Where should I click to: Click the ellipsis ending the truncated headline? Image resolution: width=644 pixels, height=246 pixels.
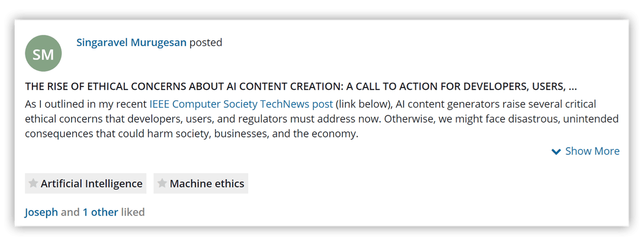pos(572,86)
